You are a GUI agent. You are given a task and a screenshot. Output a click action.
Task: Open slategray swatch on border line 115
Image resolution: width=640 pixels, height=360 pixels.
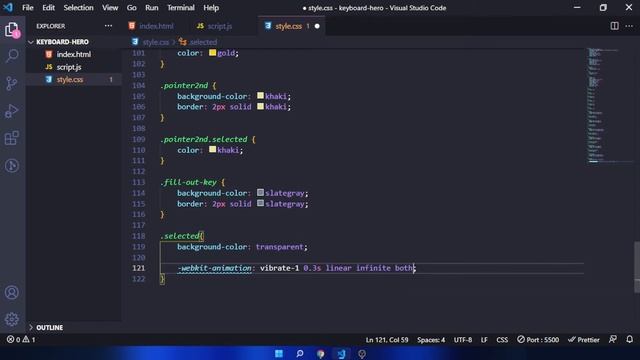[x=260, y=203]
